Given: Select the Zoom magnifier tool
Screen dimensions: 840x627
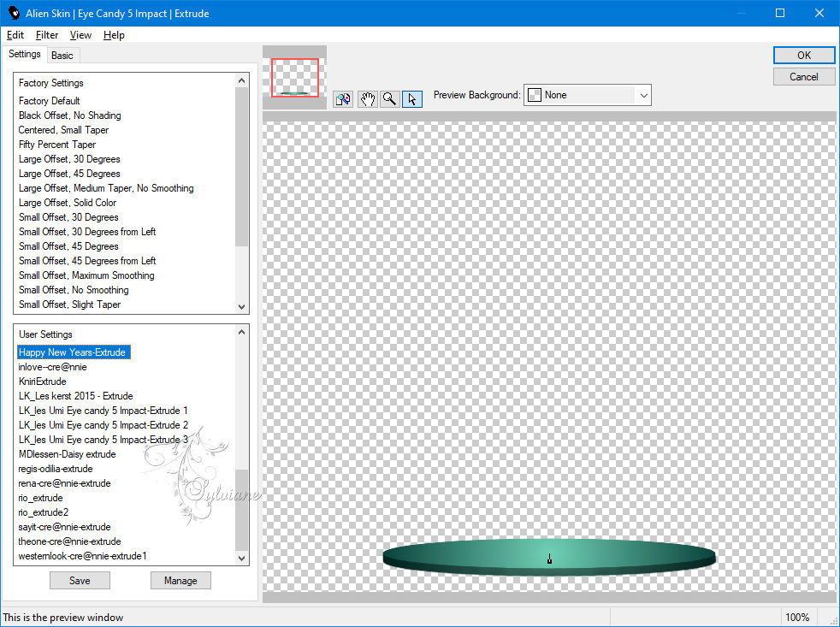Looking at the screenshot, I should point(389,99).
